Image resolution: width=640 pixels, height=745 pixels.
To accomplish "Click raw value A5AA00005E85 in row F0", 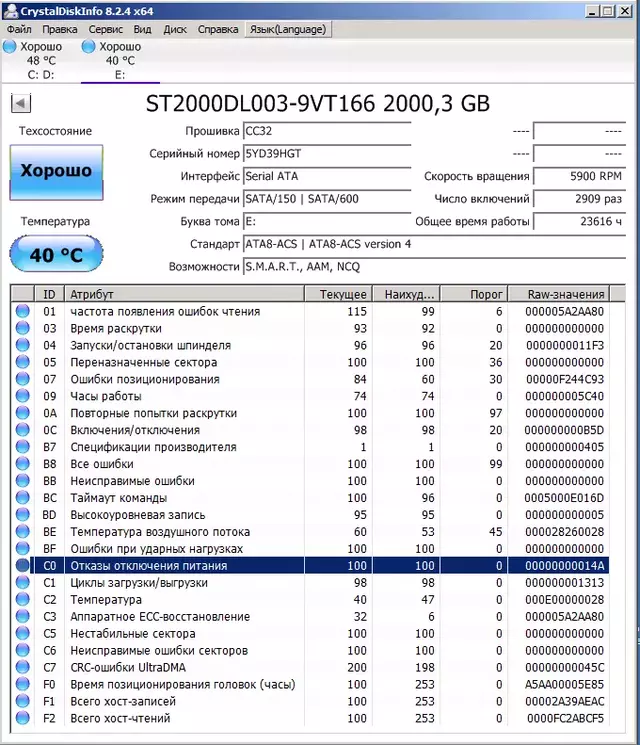I will click(564, 684).
